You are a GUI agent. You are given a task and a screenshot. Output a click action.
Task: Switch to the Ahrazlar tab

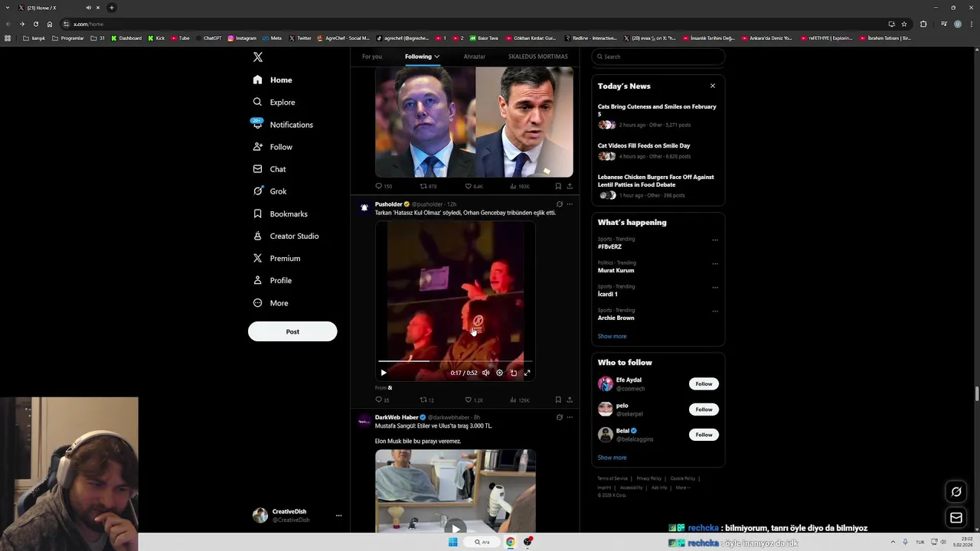tap(474, 57)
